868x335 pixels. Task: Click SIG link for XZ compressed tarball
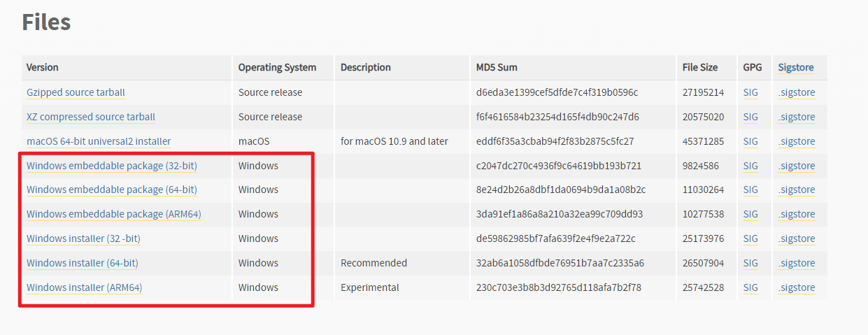(x=750, y=117)
